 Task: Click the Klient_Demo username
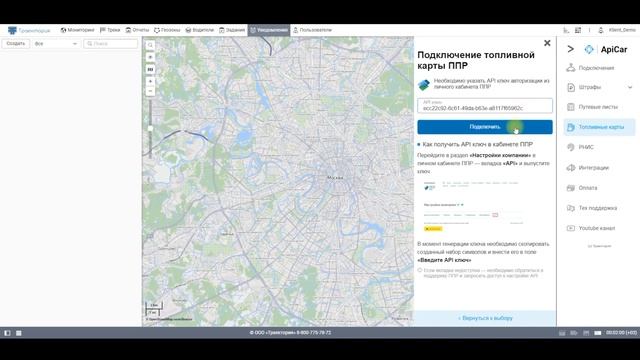click(622, 30)
